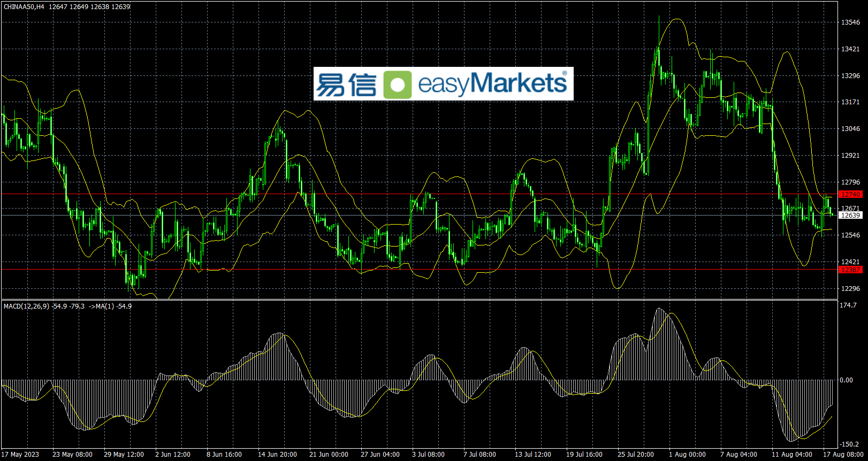This screenshot has height=461, width=868.
Task: Click the 13296 price axis label
Action: [850, 76]
